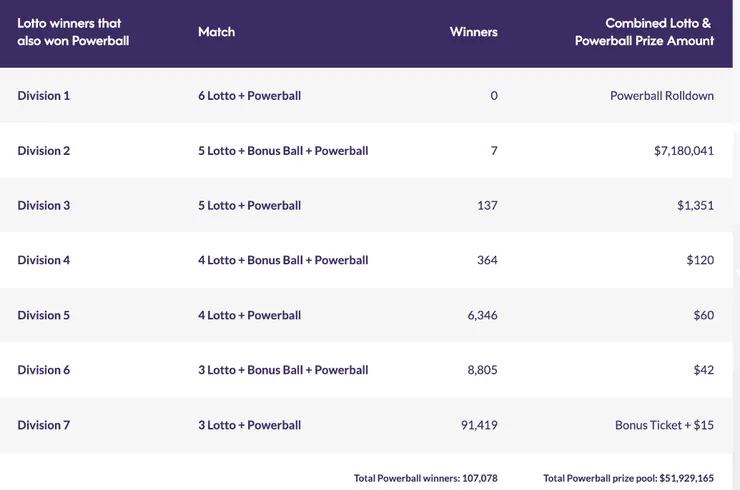Image resolution: width=740 pixels, height=490 pixels.
Task: Select the 'Division 4' row label
Action: 44,260
